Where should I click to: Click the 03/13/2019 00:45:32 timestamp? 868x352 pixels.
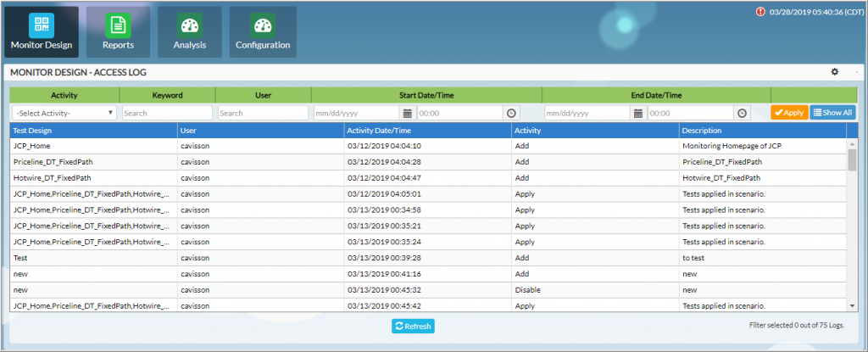[x=384, y=290]
